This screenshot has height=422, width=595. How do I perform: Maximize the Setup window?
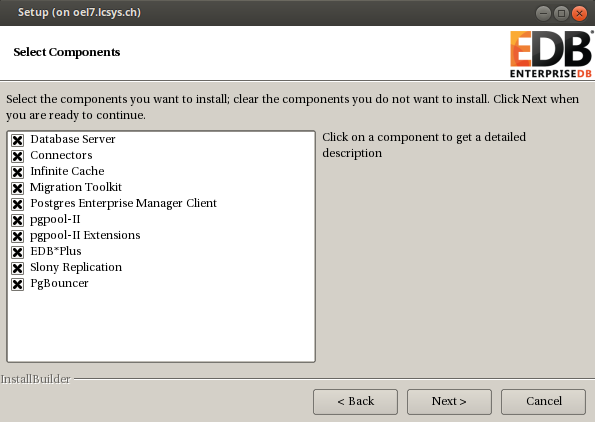click(561, 14)
